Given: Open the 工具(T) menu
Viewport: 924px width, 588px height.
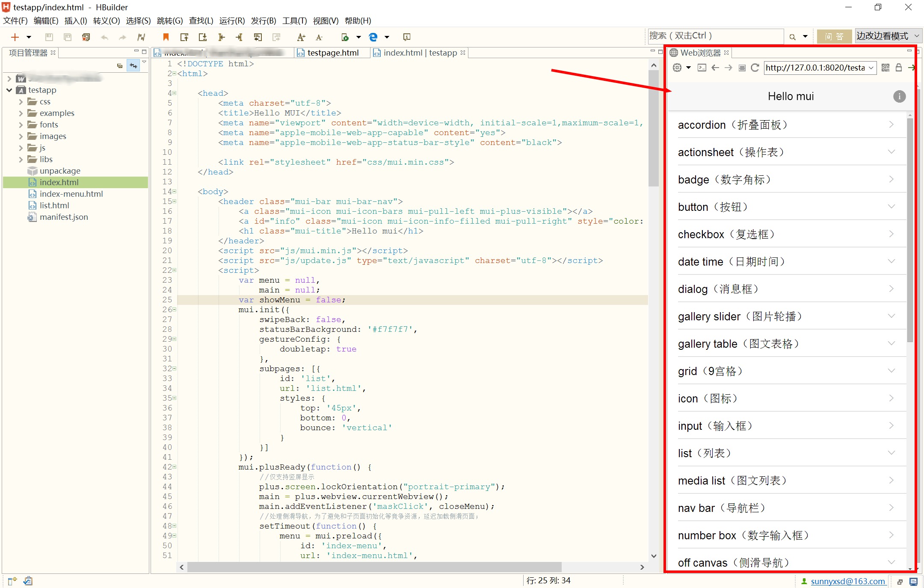Looking at the screenshot, I should (295, 21).
